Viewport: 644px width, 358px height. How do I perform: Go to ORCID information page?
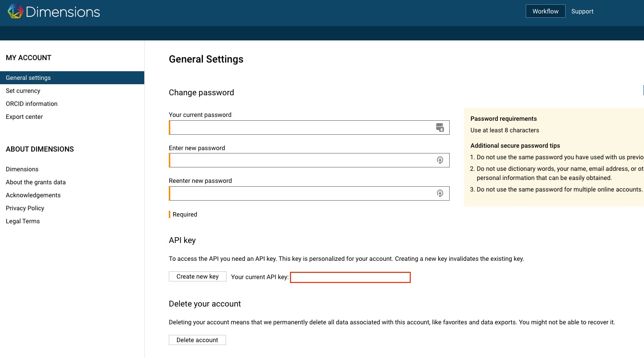click(32, 104)
